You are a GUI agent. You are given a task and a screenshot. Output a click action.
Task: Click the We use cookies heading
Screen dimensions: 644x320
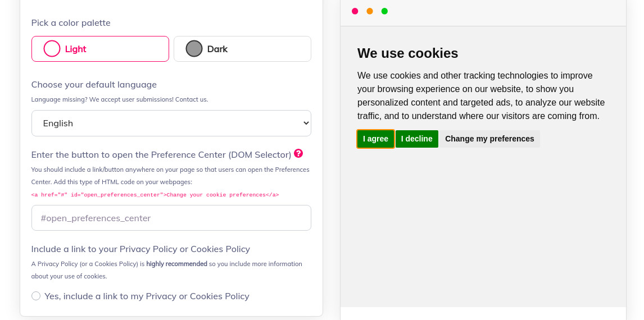pyautogui.click(x=407, y=53)
